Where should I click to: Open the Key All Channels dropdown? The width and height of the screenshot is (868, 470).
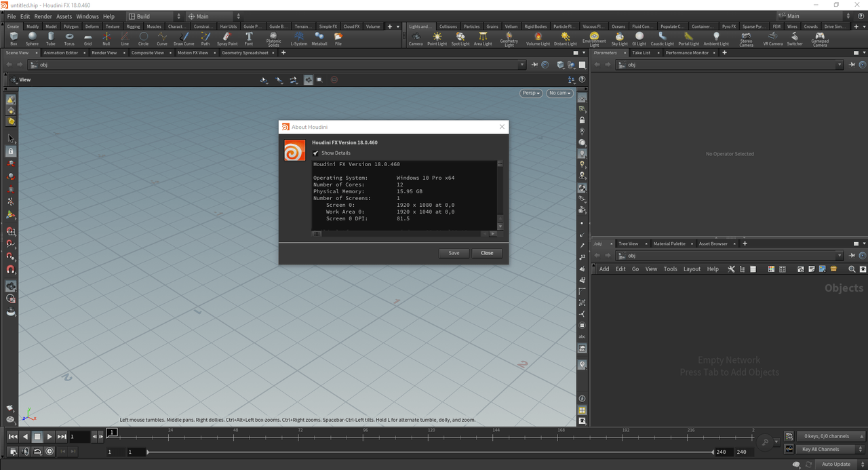pyautogui.click(x=830, y=449)
